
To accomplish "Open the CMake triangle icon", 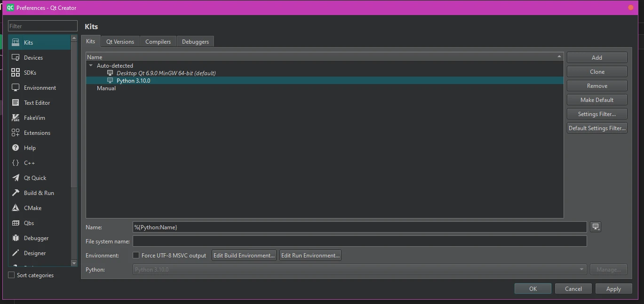I will [x=16, y=208].
